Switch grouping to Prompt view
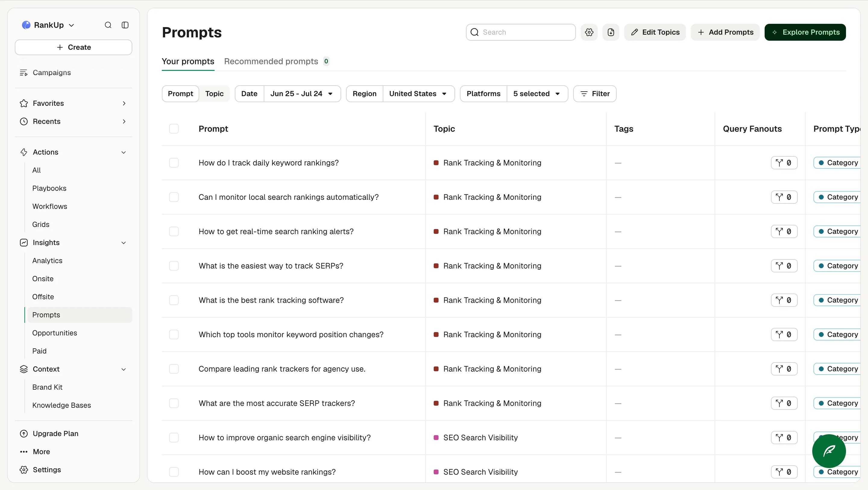Screen dimensions: 868x490 [181, 94]
